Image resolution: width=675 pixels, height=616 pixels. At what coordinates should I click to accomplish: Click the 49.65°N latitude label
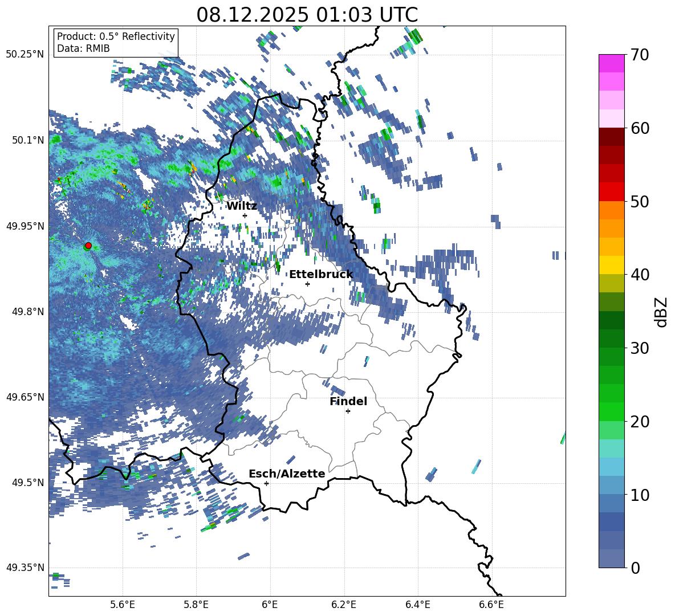(25, 397)
